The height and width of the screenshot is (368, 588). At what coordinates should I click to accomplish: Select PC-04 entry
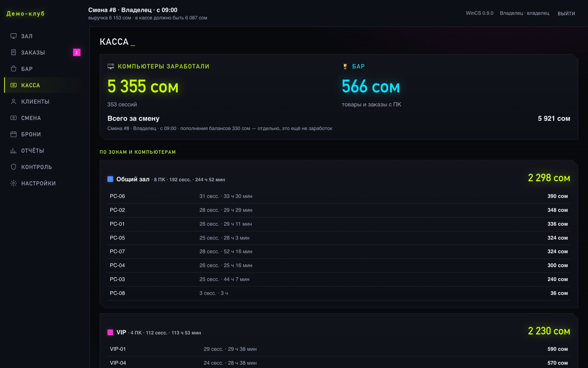[338, 265]
